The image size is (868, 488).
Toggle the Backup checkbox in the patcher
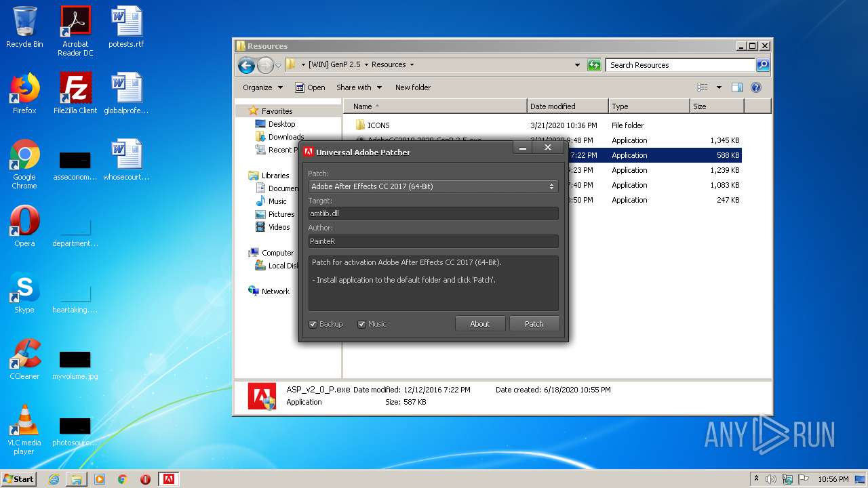(313, 324)
